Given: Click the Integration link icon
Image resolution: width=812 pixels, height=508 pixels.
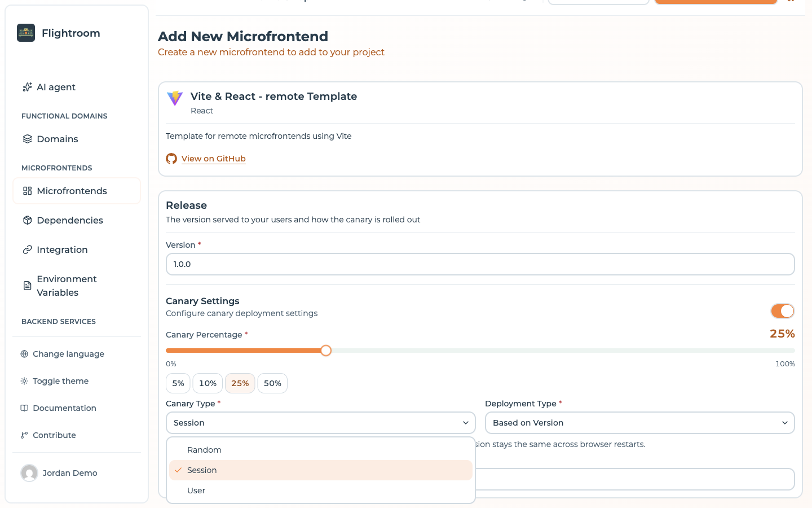Looking at the screenshot, I should (x=27, y=249).
